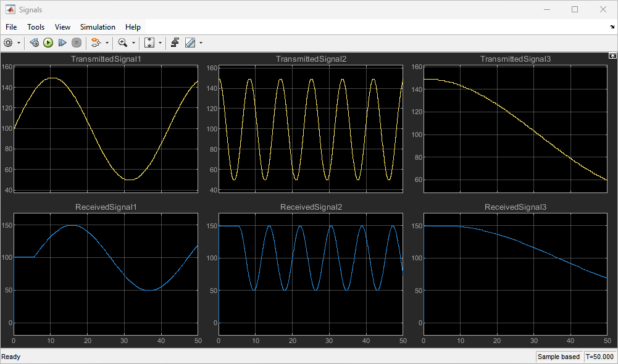Click the Scale Y-Axis Limits icon

[149, 43]
